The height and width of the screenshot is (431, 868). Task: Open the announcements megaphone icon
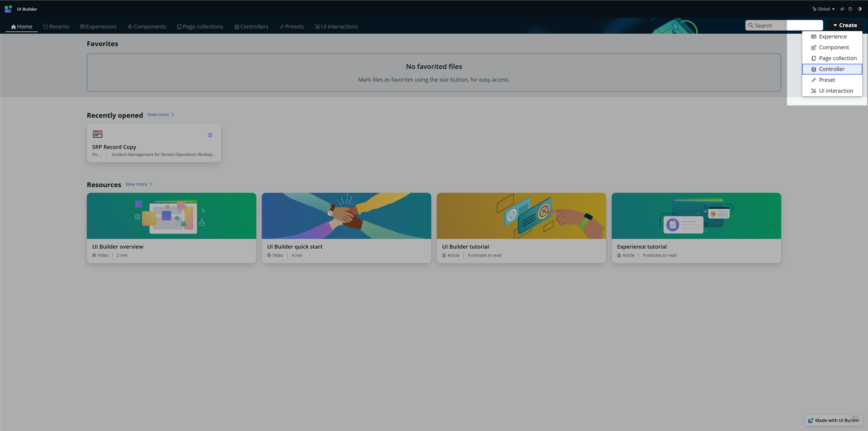coord(842,9)
